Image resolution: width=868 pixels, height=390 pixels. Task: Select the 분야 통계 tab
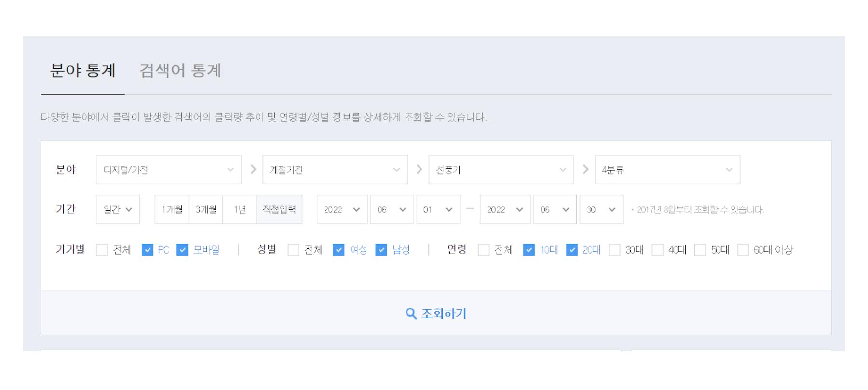pos(82,71)
